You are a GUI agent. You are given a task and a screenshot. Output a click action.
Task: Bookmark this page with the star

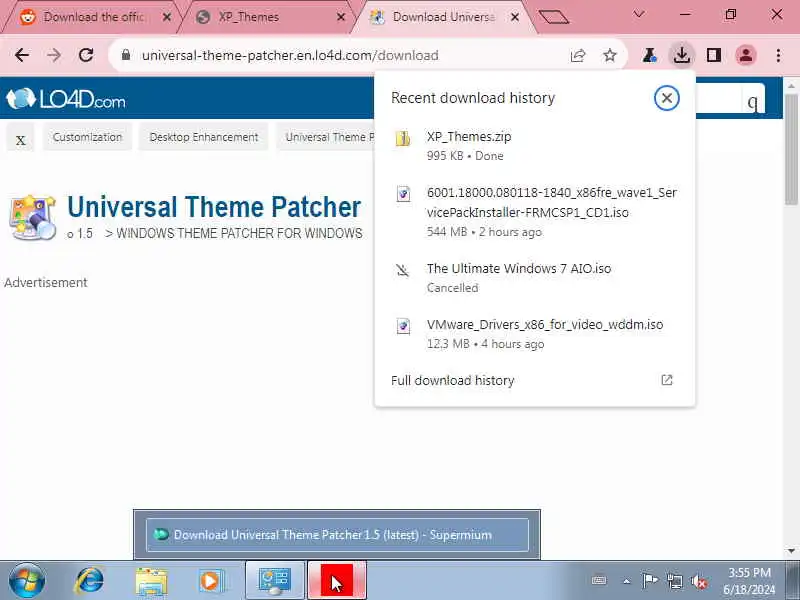coord(610,55)
